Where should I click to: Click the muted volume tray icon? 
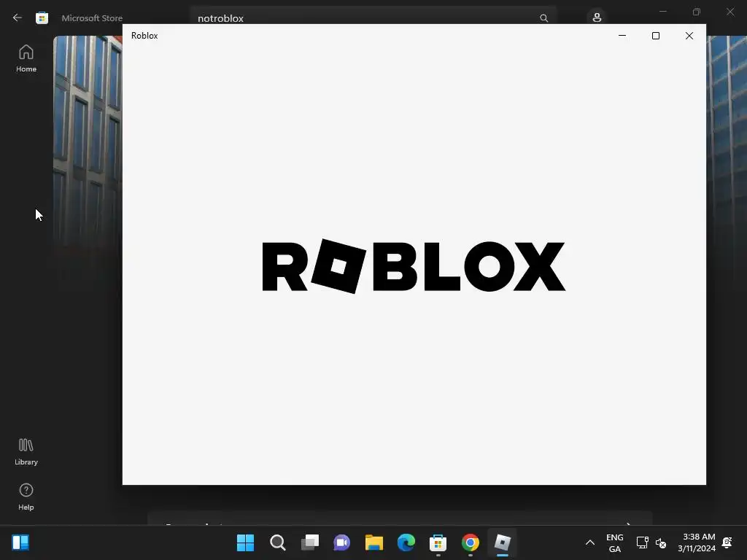tap(661, 542)
